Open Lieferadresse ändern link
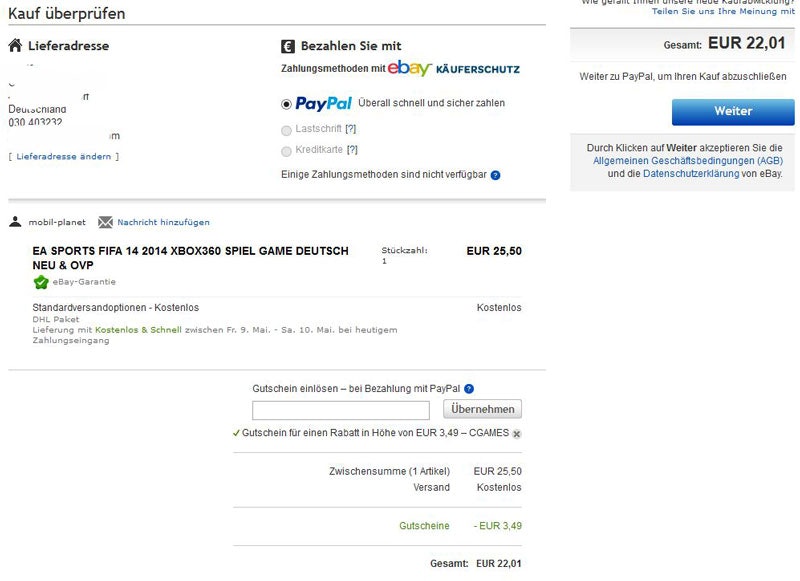Viewport: 800px width, 581px height. (x=64, y=156)
